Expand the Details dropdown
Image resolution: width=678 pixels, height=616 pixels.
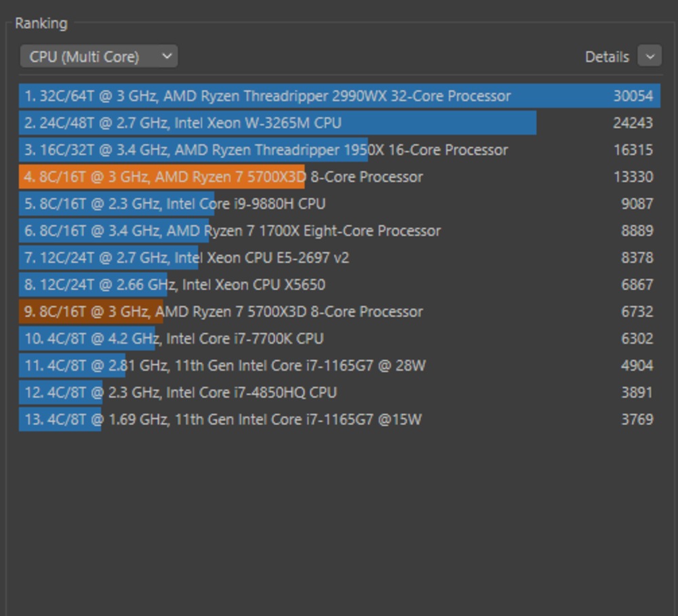coord(650,57)
